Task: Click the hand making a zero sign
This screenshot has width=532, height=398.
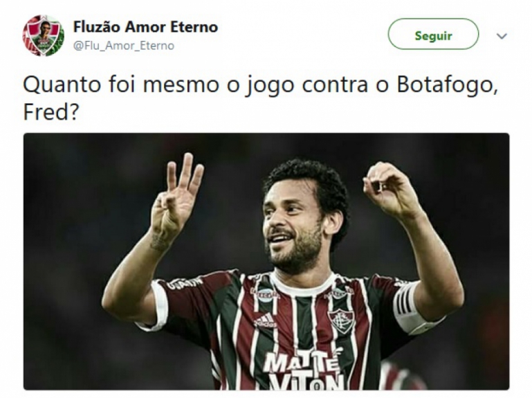Action: [390, 188]
